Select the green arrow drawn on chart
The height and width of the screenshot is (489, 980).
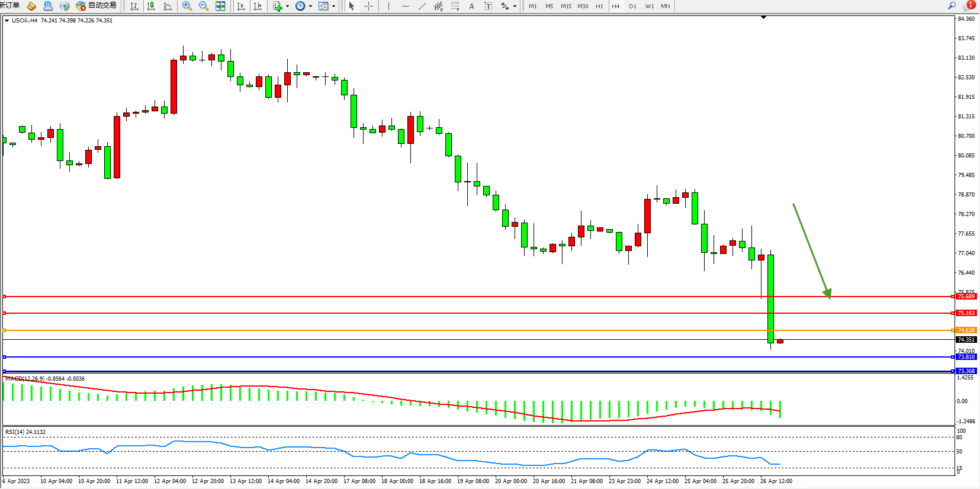point(811,249)
